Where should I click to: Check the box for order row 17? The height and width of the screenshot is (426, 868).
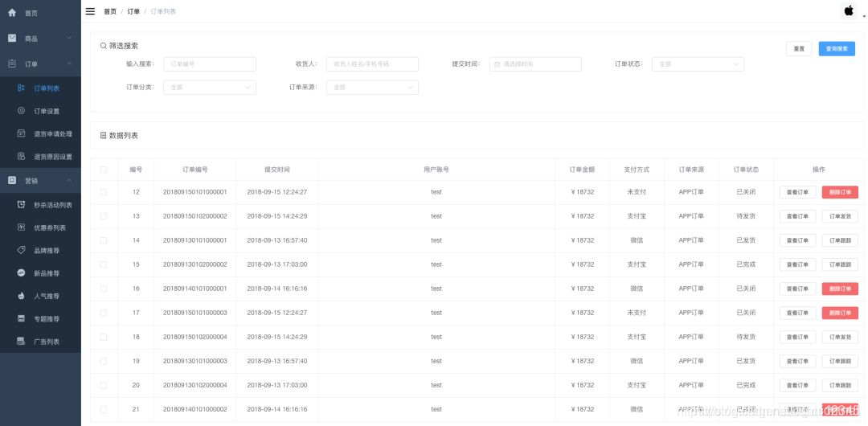pos(104,313)
